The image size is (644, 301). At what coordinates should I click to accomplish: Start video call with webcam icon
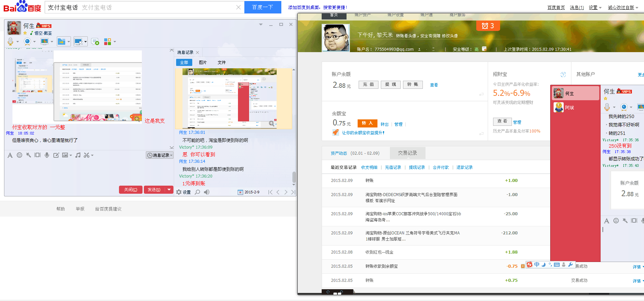[x=27, y=41]
